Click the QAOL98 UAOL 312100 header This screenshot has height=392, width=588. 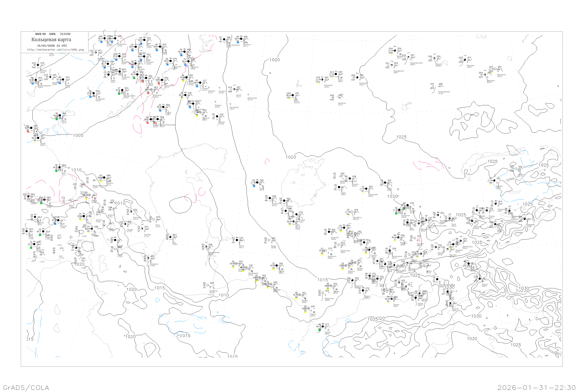(53, 34)
